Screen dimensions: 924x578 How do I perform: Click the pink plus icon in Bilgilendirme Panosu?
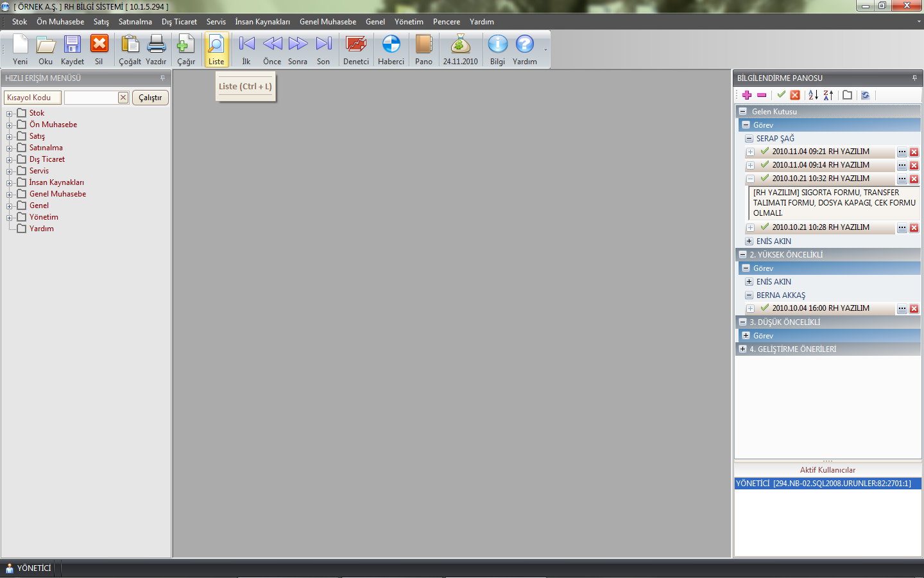pyautogui.click(x=747, y=95)
